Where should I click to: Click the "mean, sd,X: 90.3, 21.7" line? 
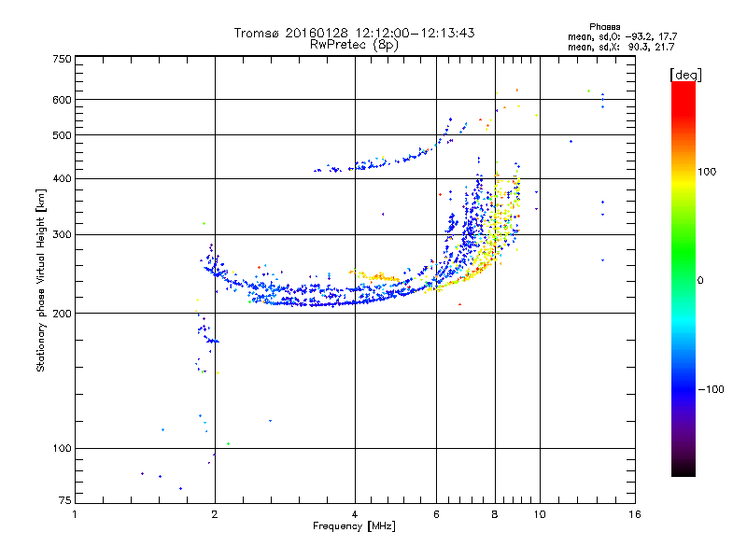[621, 47]
